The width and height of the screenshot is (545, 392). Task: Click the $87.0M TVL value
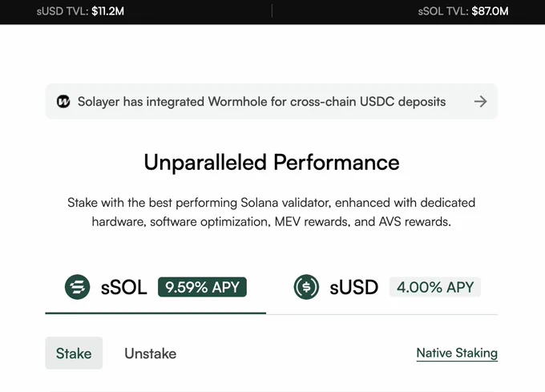point(490,11)
